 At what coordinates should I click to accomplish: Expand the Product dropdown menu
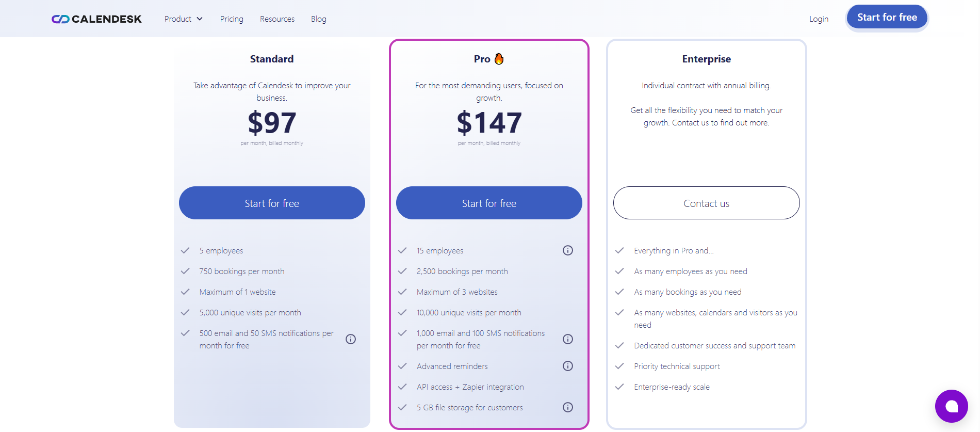183,19
